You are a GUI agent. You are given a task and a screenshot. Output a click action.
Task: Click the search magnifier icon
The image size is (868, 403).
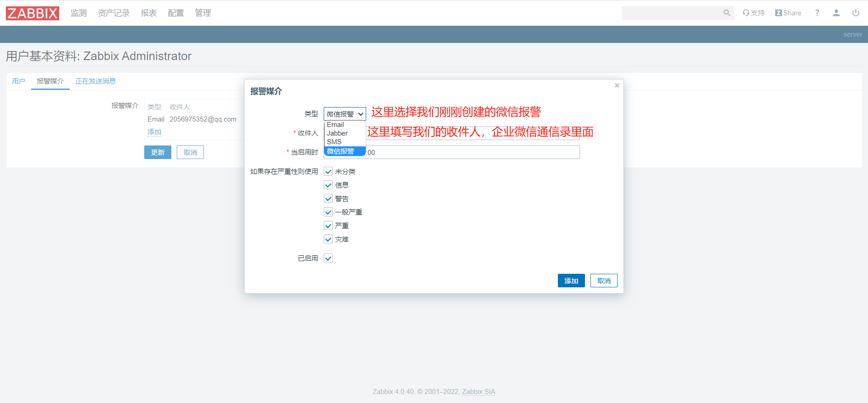click(x=726, y=13)
